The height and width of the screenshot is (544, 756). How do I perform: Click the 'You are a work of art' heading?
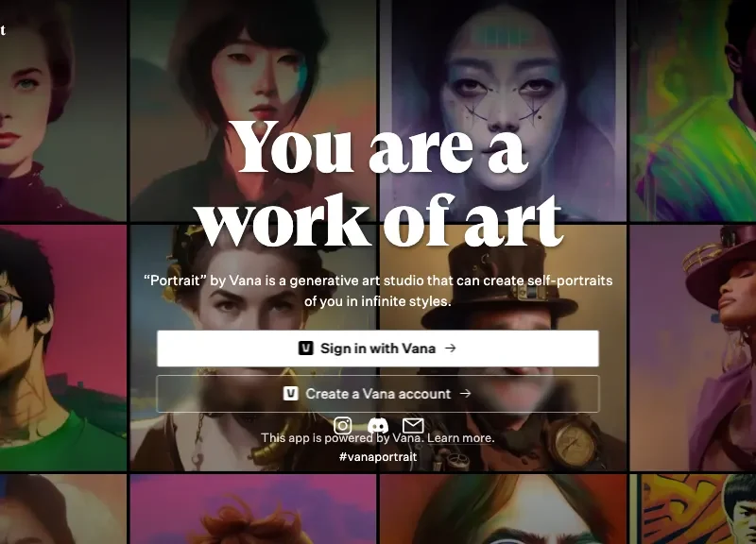tap(378, 184)
